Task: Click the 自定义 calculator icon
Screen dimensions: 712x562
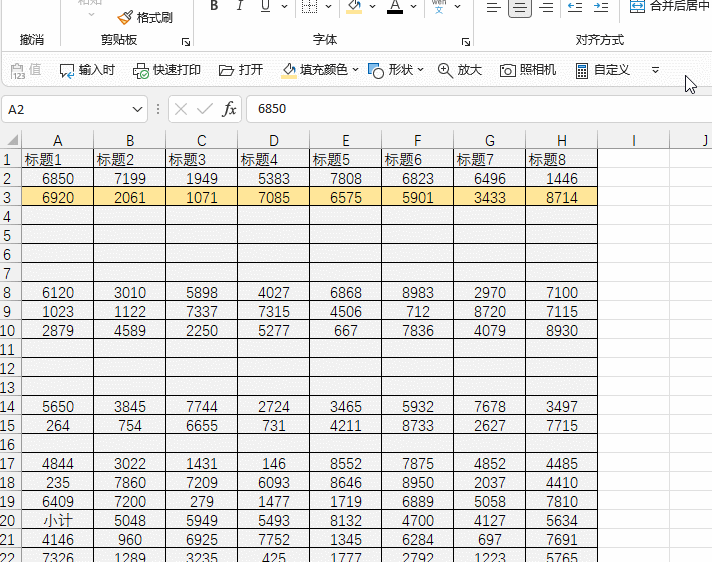Action: click(x=582, y=70)
